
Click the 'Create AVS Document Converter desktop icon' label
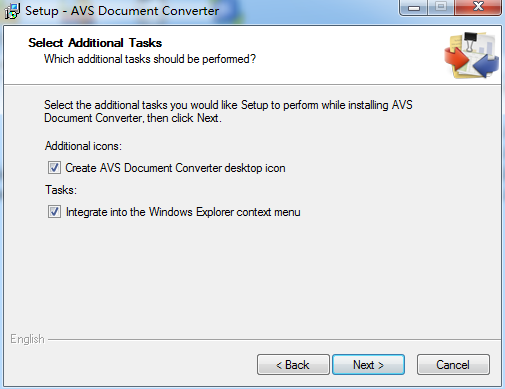pyautogui.click(x=175, y=168)
